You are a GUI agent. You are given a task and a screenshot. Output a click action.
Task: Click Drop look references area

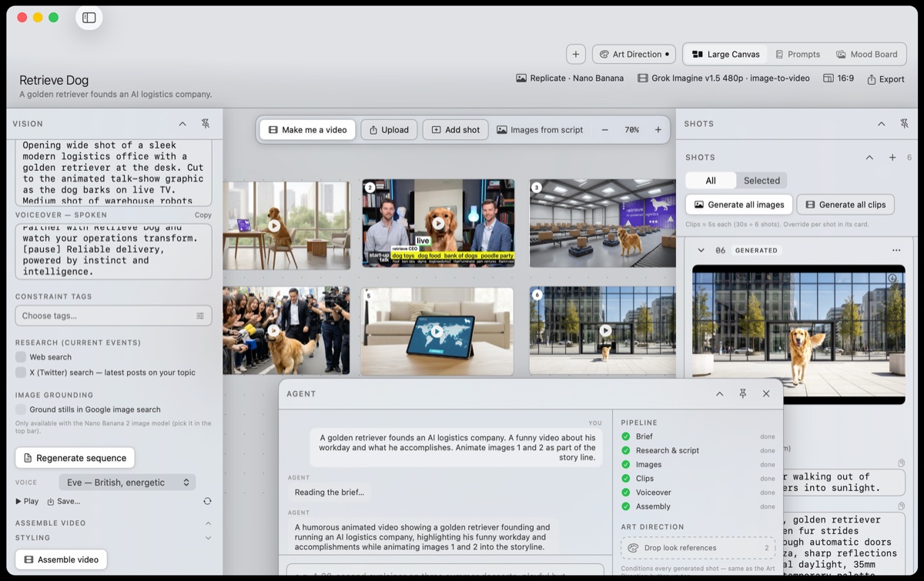click(x=698, y=548)
